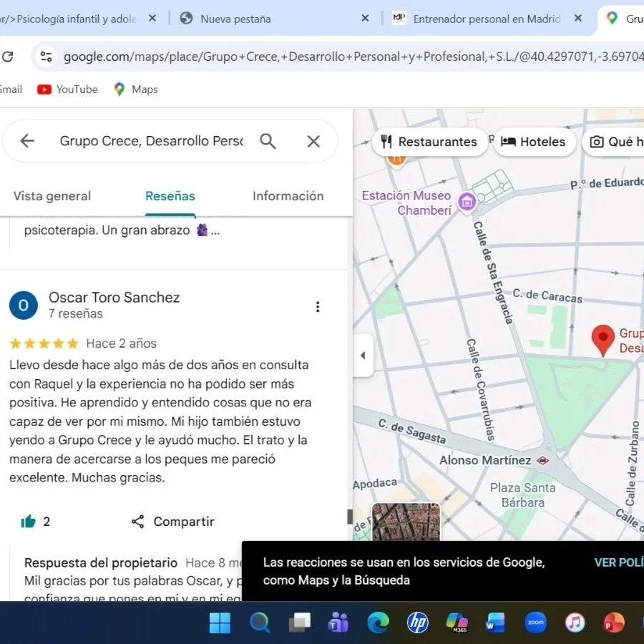Share the review via Compartir
The width and height of the screenshot is (644, 644).
tap(173, 522)
